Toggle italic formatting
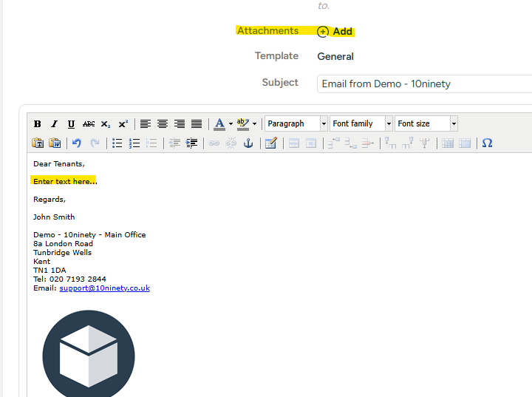This screenshot has height=397, width=532. pos(54,124)
